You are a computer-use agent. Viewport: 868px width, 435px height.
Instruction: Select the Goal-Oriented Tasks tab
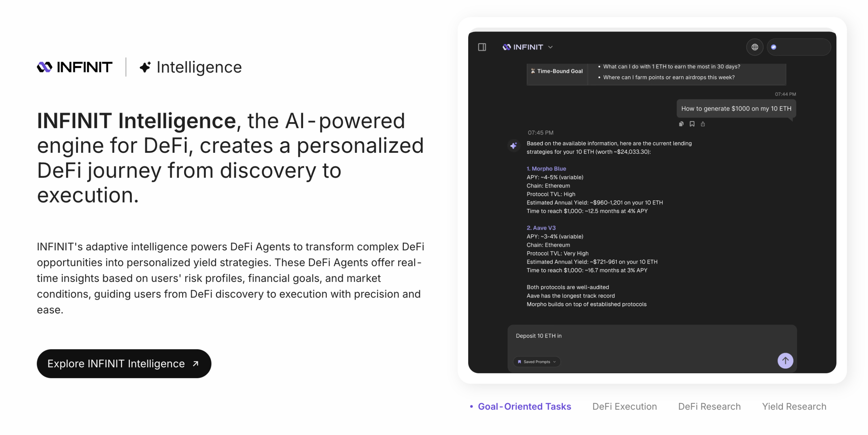(x=524, y=406)
